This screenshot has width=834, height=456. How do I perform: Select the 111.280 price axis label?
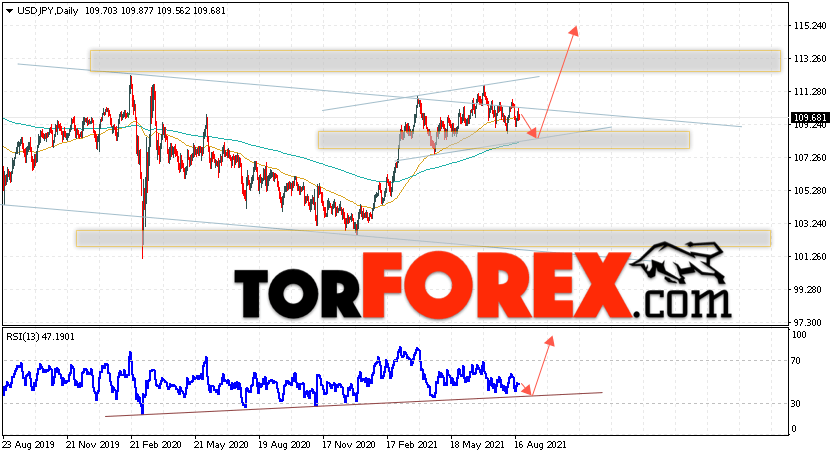(x=810, y=92)
